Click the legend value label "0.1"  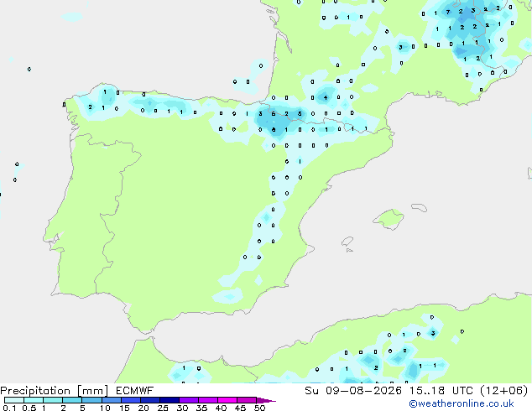[9, 408]
